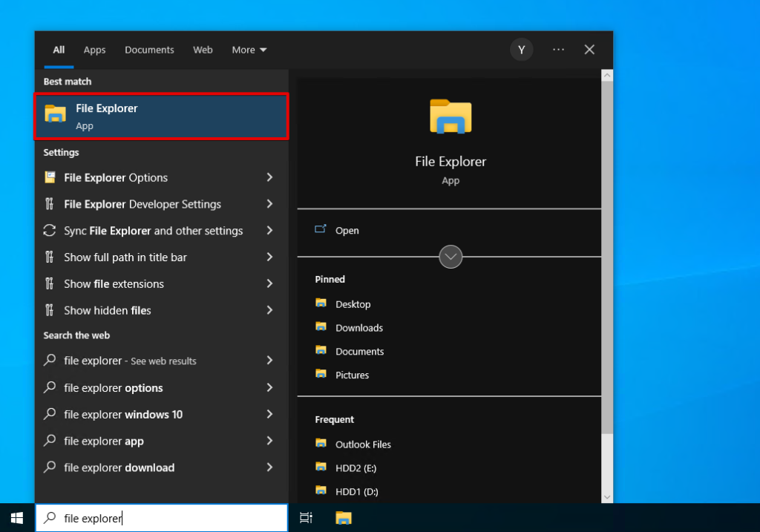Click the Y user account avatar
Image resolution: width=760 pixels, height=532 pixels.
(x=522, y=49)
